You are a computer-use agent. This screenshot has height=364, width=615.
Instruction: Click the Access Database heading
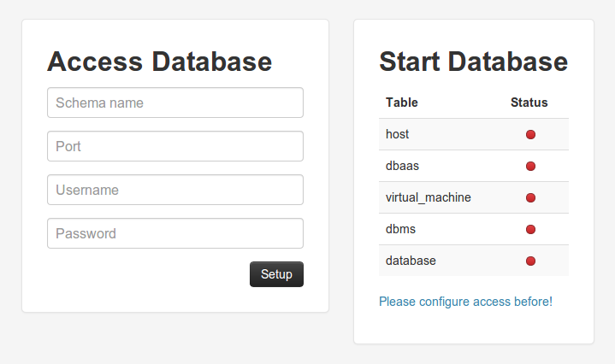160,62
